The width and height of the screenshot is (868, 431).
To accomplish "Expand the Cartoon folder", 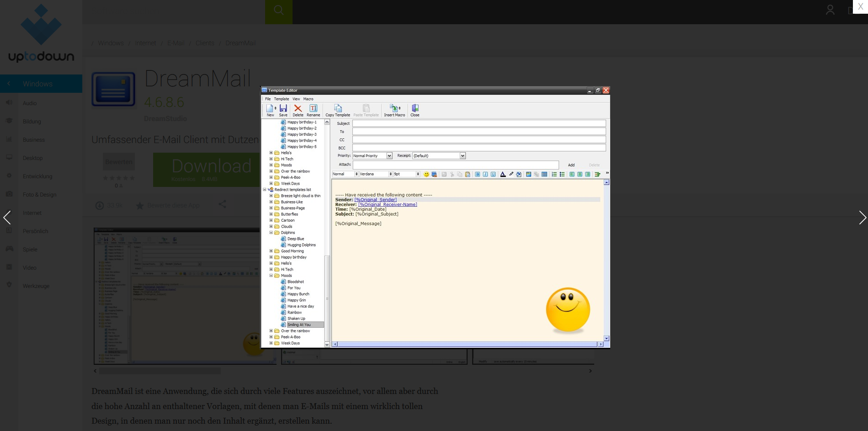I will point(271,220).
